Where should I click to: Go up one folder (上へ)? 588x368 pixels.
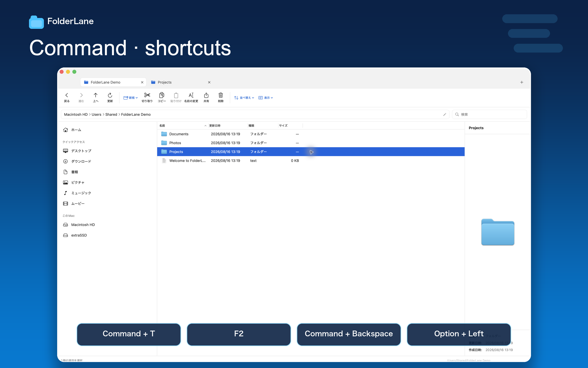(x=96, y=97)
